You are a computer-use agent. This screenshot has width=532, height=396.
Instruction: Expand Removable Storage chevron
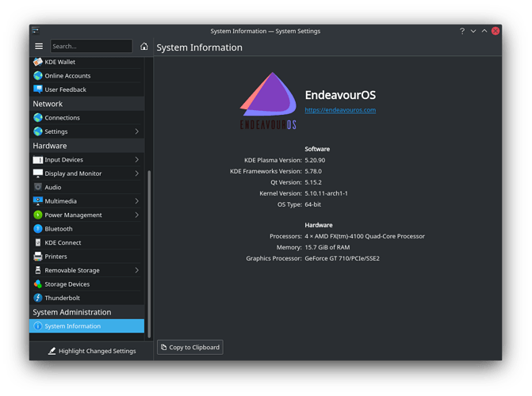pos(136,270)
